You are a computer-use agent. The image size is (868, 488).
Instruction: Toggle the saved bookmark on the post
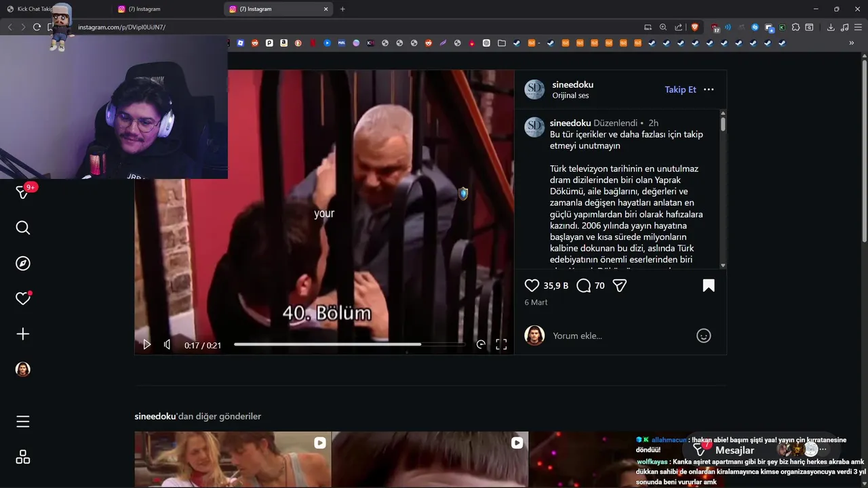(709, 286)
